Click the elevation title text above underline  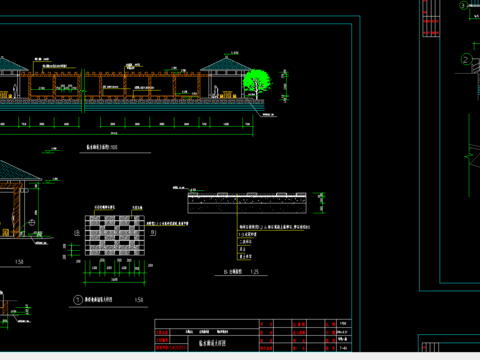[102, 147]
